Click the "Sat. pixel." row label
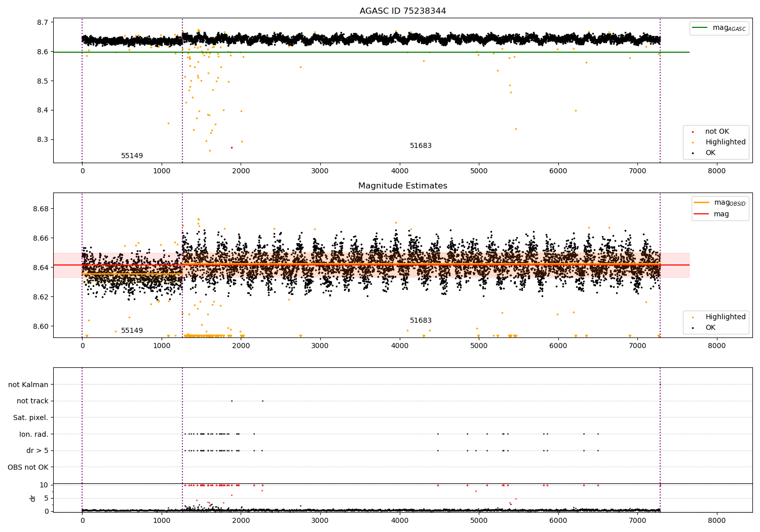760x532 pixels. click(31, 417)
